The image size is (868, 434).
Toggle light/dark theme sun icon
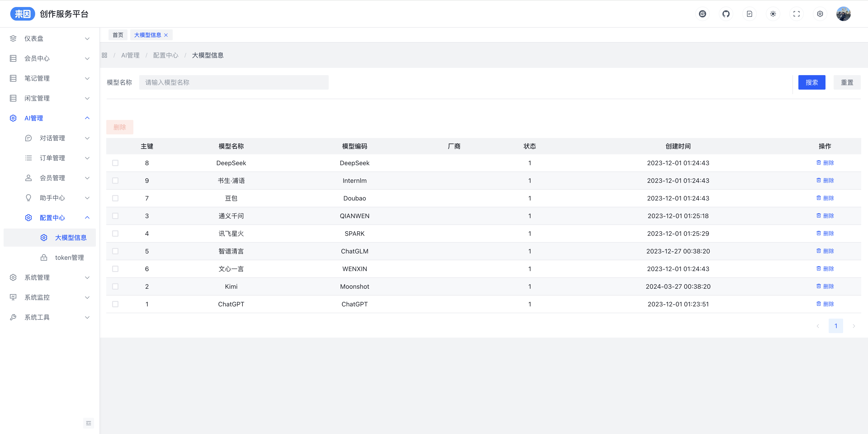pos(773,14)
